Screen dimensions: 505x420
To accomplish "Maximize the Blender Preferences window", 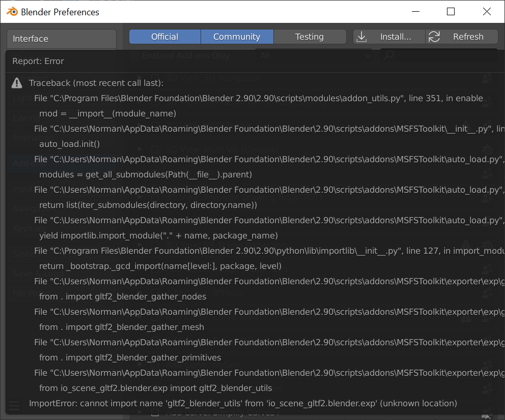I will pos(451,12).
